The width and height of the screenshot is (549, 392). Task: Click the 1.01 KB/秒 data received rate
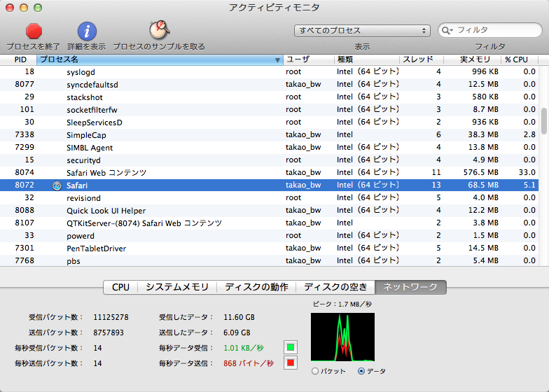[244, 348]
